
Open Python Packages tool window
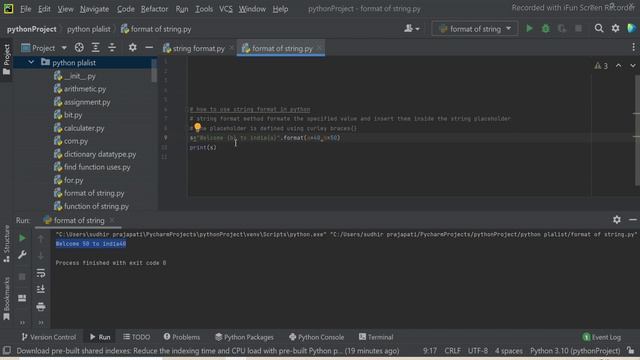[244, 337]
